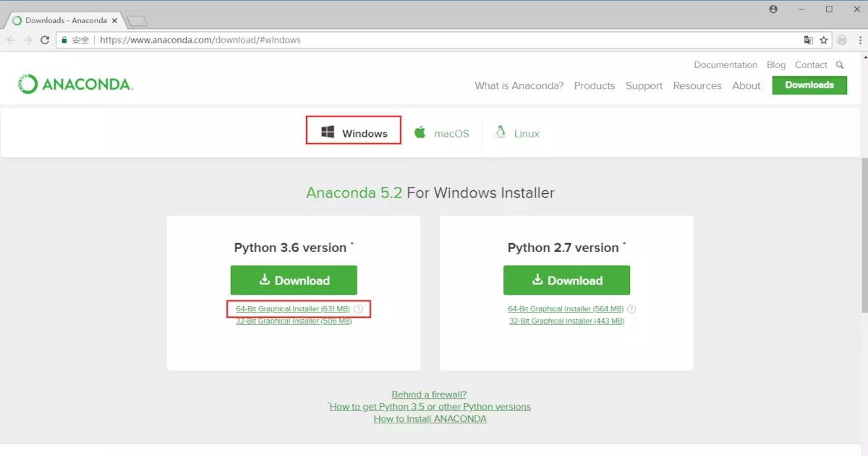Bookmark this page with star icon
868x456 pixels.
[823, 40]
